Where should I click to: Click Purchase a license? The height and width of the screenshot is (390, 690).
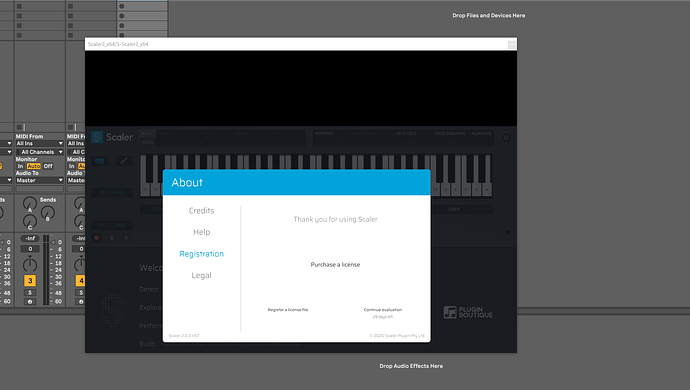tap(335, 265)
